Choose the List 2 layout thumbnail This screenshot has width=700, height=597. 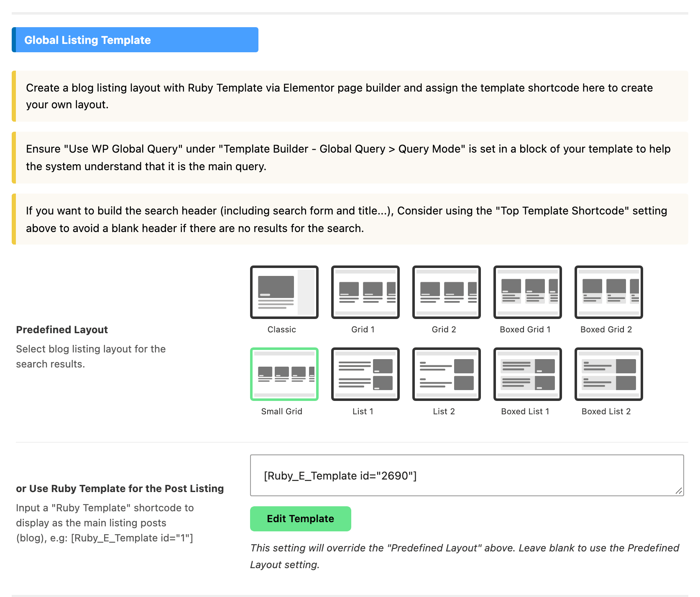(447, 374)
